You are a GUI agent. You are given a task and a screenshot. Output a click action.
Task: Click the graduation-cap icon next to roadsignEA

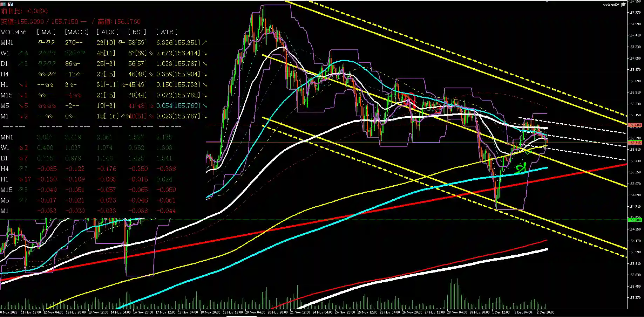pos(623,4)
